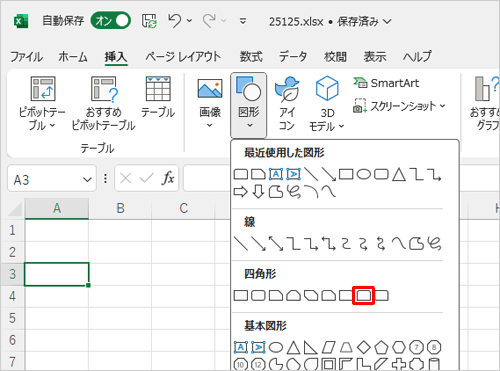Choose Curved Connector without arrow in 線
500x371 pixels.
(346, 244)
